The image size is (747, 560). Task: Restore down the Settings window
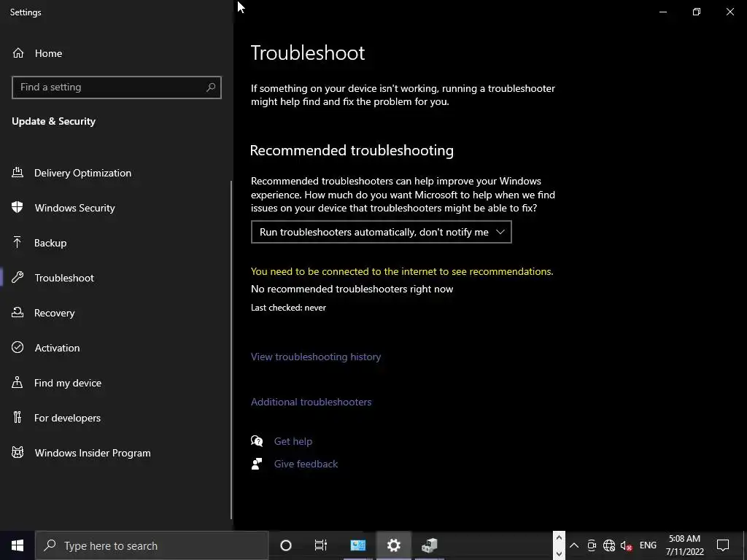[x=697, y=12]
